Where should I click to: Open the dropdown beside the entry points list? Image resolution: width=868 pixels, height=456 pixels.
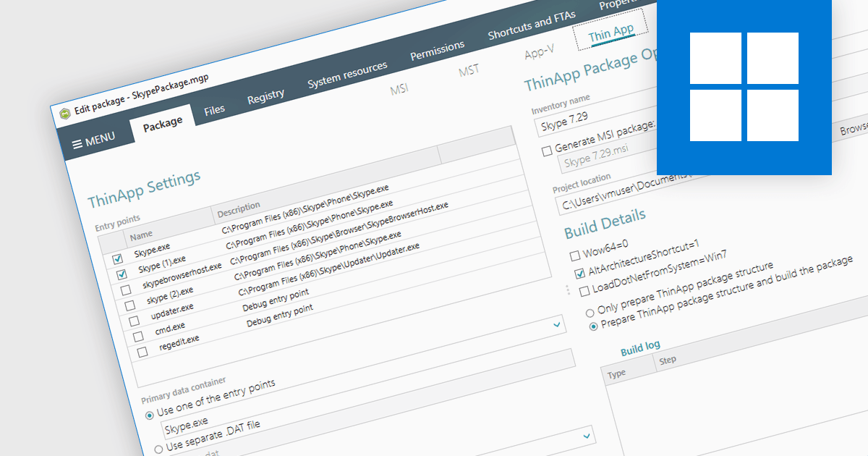pyautogui.click(x=556, y=325)
